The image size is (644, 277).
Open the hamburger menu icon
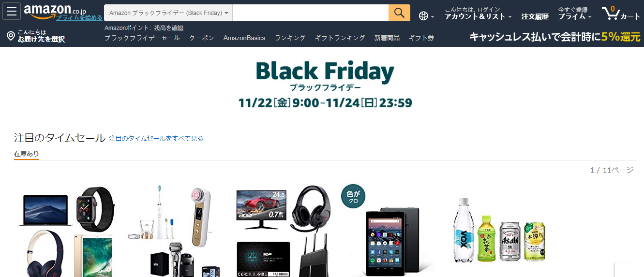click(x=12, y=11)
